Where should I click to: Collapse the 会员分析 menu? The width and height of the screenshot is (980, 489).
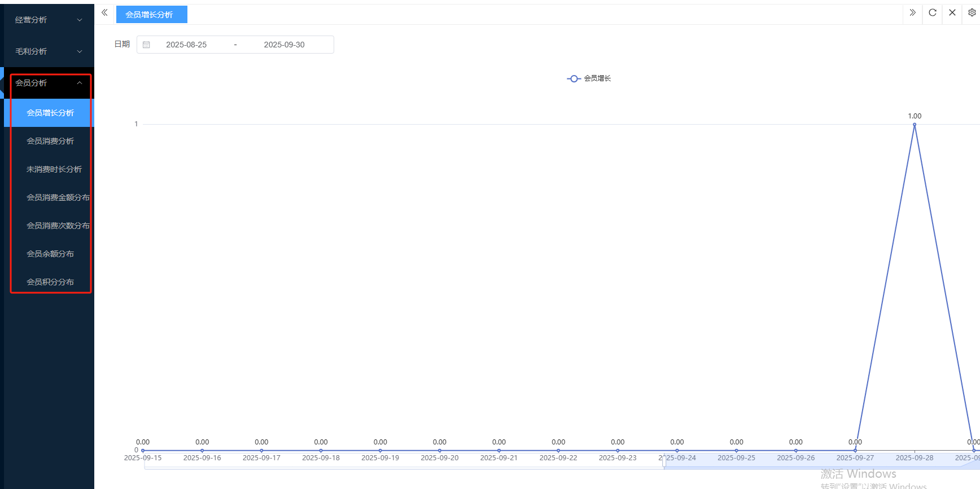click(x=49, y=83)
